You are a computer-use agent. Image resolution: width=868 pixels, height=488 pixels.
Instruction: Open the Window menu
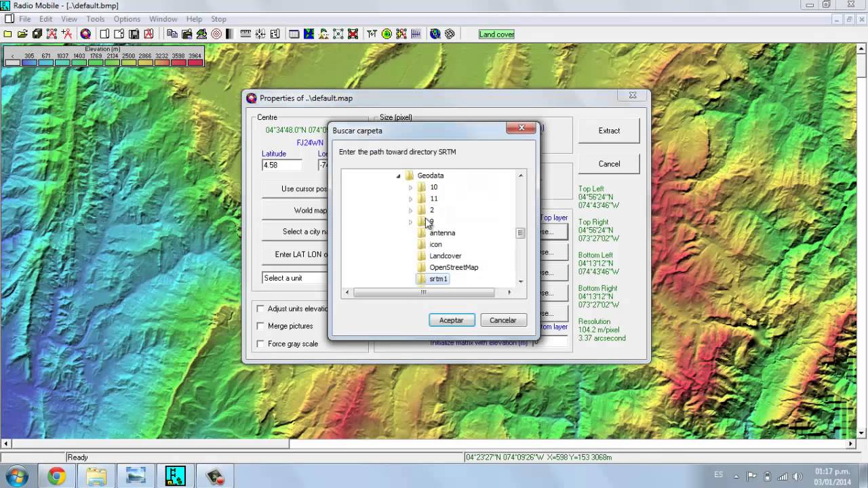click(x=163, y=19)
